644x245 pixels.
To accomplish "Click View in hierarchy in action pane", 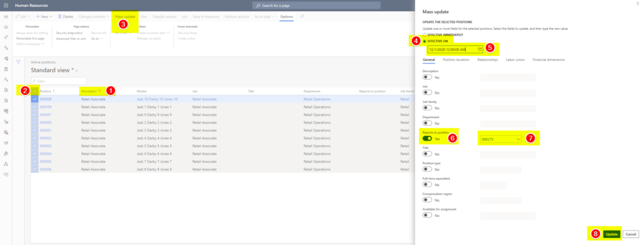I will (206, 16).
